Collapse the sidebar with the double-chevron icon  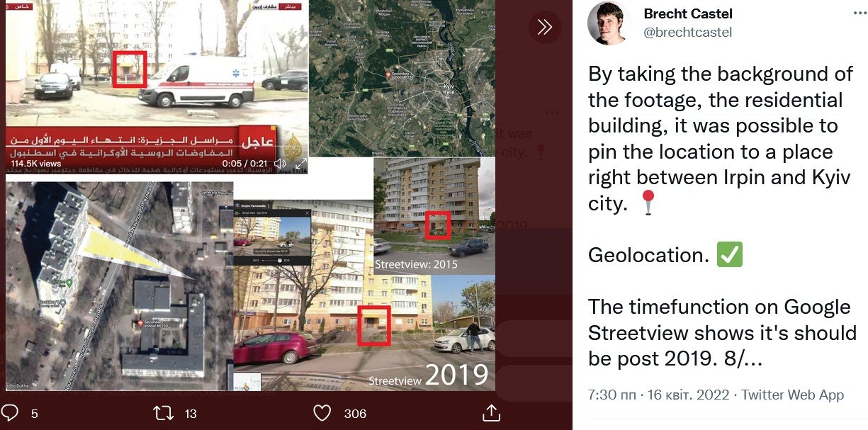point(544,27)
